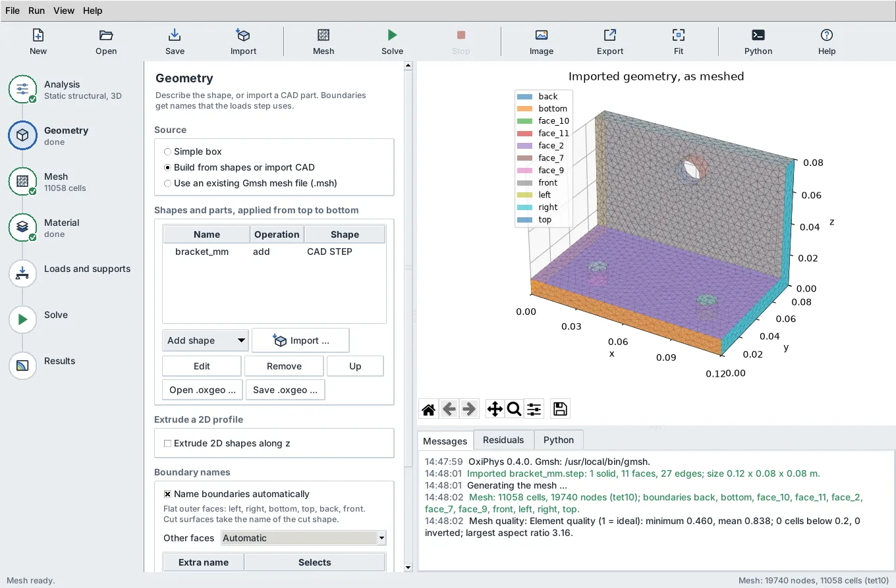Switch to the Residuals tab
Viewport: 896px width, 588px height.
pyautogui.click(x=503, y=440)
